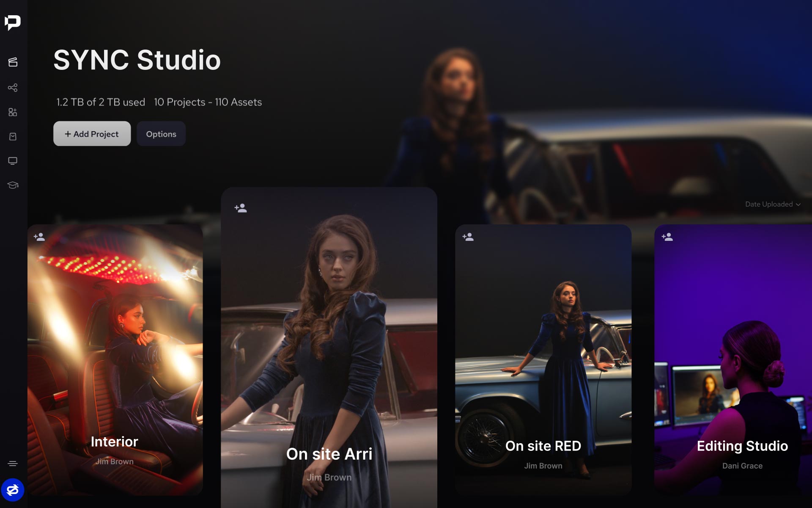Screen dimensions: 812x508
Task: Click Jim Brown under On site Arri
Action: [x=329, y=478]
